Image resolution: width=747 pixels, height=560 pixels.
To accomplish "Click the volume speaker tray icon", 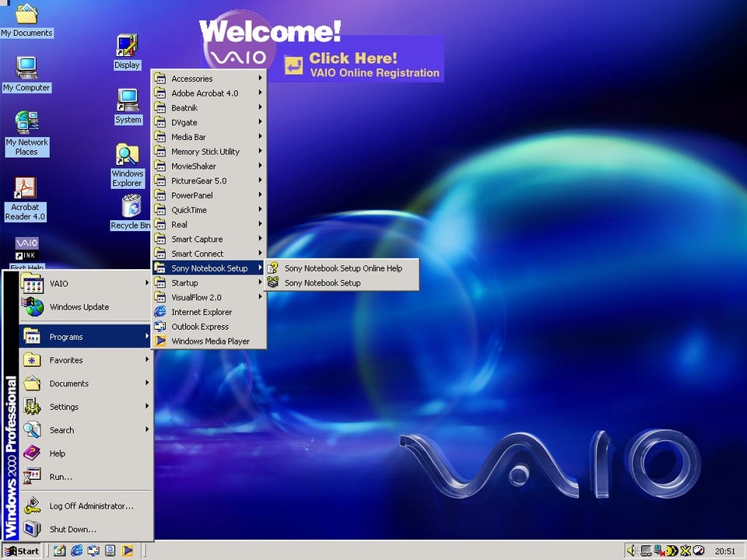I will (x=632, y=551).
